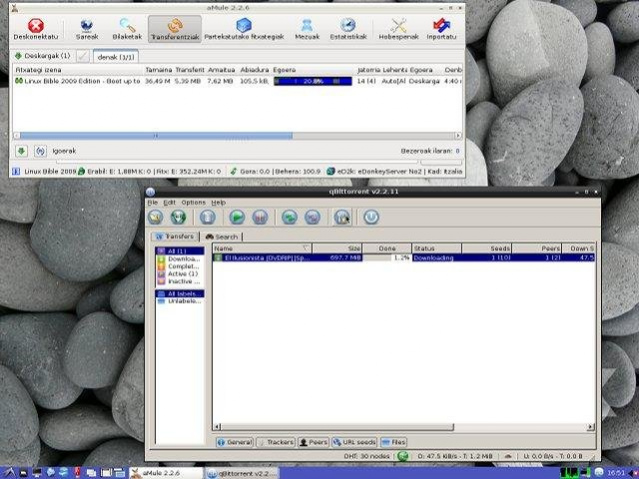Click the Pause torrent icon in qBittorrent
639x479 pixels.
pyautogui.click(x=261, y=216)
